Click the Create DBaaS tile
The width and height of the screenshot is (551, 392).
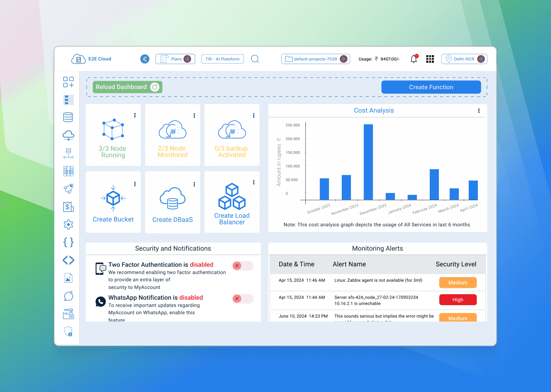[x=173, y=202]
